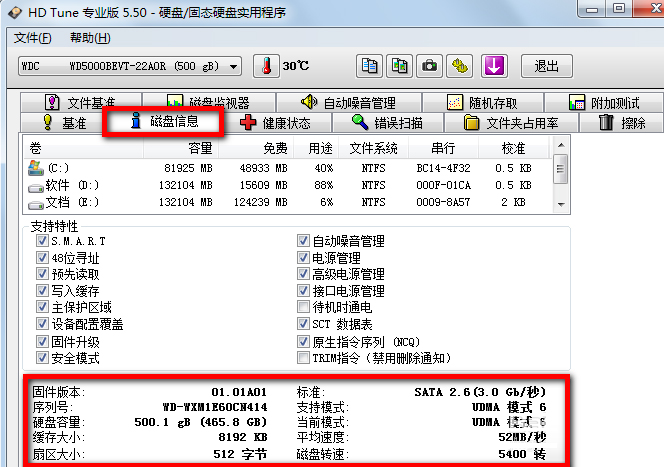664x467 pixels.
Task: Toggle the 设备配置覆盖 checkbox
Action: (42, 324)
